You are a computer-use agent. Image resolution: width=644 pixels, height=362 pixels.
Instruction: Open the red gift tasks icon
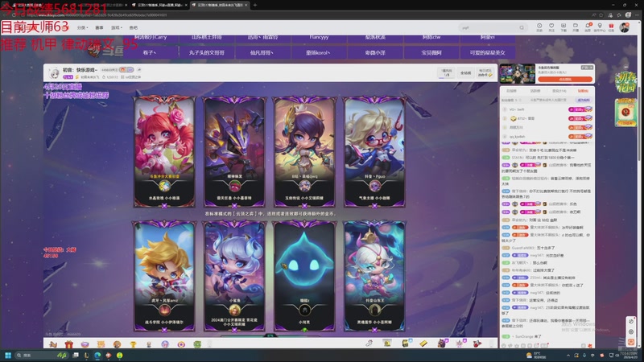pos(611,27)
